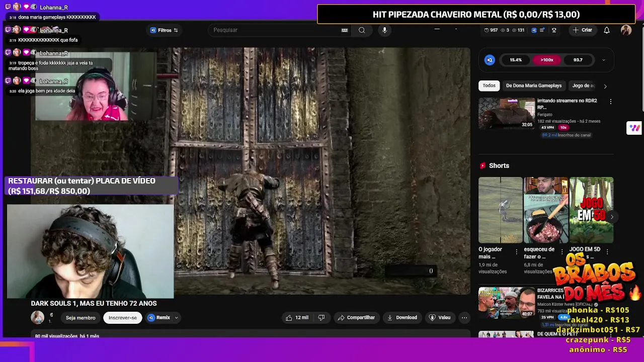Open the account avatar menu
This screenshot has height=362, width=644.
click(x=626, y=30)
